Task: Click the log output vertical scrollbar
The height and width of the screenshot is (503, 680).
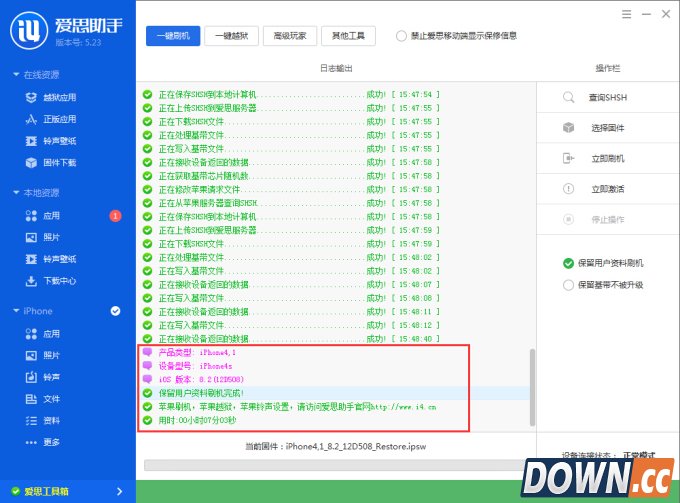Action: coord(532,392)
